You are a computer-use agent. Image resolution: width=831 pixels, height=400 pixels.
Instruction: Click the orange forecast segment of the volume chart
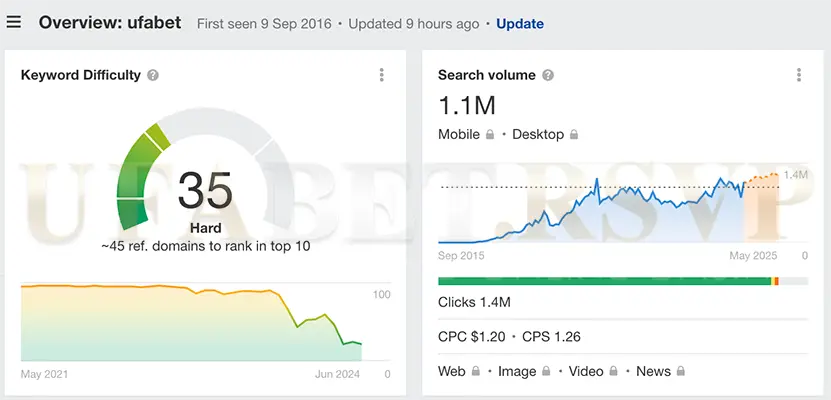pos(762,178)
